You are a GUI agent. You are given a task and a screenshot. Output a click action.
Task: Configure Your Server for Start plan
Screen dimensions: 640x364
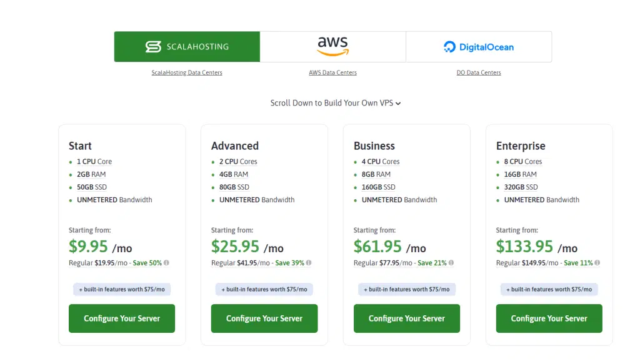[122, 318]
